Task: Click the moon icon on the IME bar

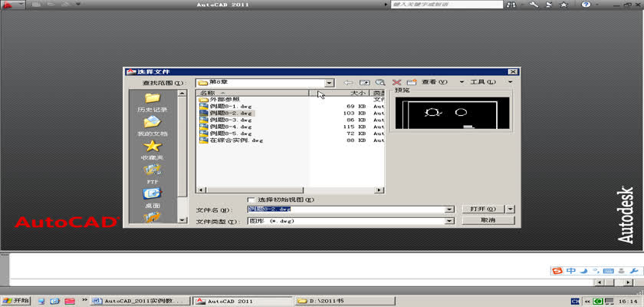Action: tap(583, 270)
